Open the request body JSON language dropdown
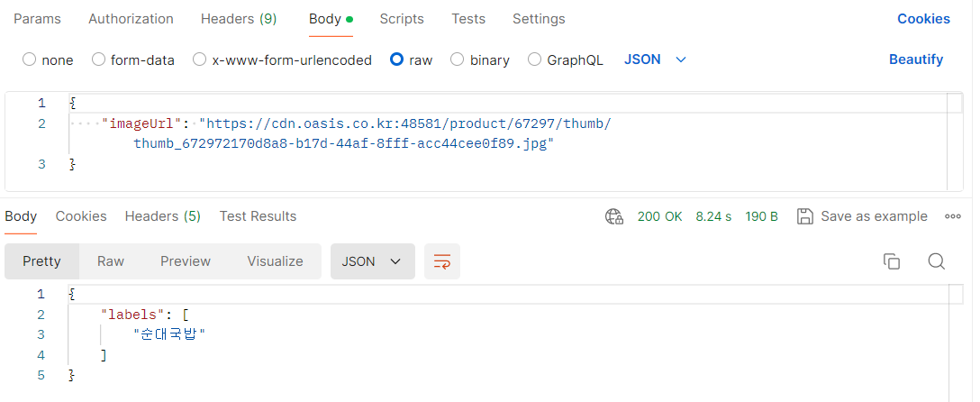The width and height of the screenshot is (980, 402). click(x=655, y=59)
